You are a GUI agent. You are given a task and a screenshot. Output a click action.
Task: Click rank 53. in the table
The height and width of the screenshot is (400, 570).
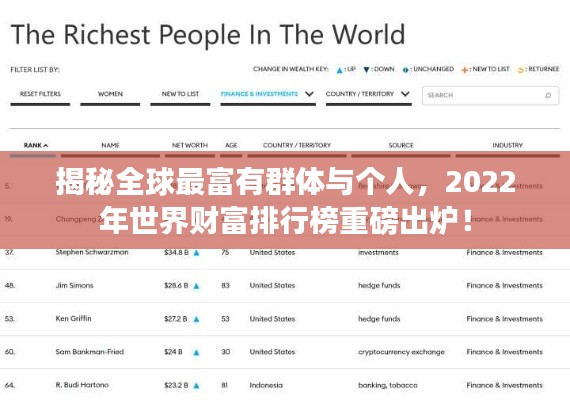tap(9, 319)
